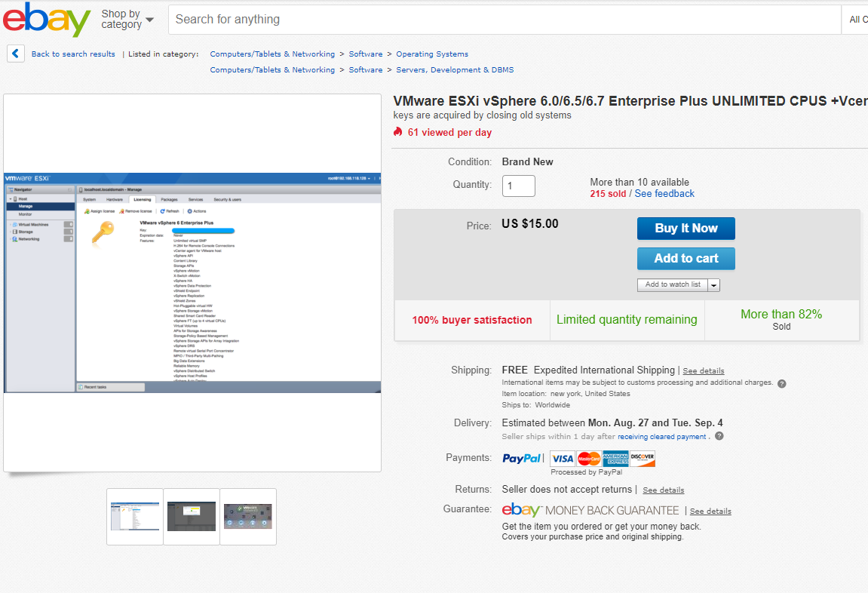Image resolution: width=868 pixels, height=593 pixels.
Task: Click the main VMware ESXi product image
Action: click(x=192, y=283)
